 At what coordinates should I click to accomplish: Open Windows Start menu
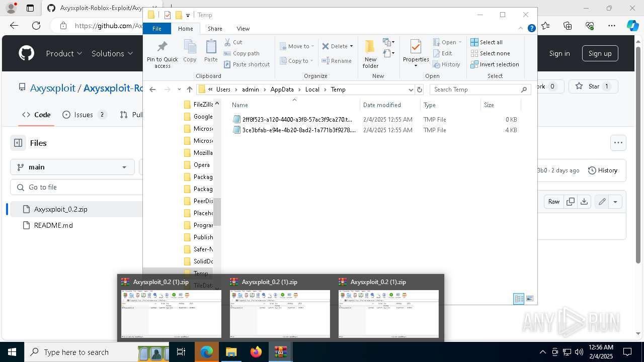click(12, 352)
